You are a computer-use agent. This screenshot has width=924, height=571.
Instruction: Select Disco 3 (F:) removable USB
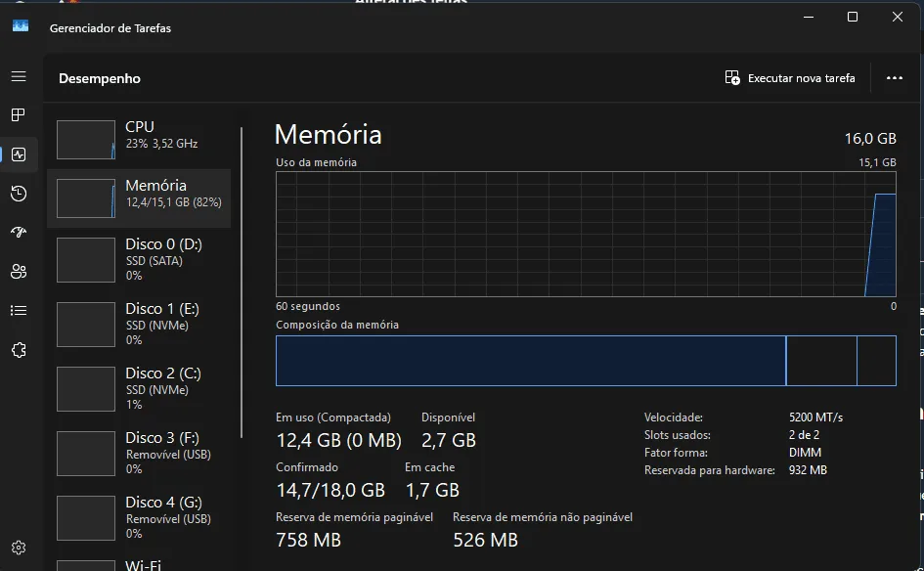click(x=139, y=453)
